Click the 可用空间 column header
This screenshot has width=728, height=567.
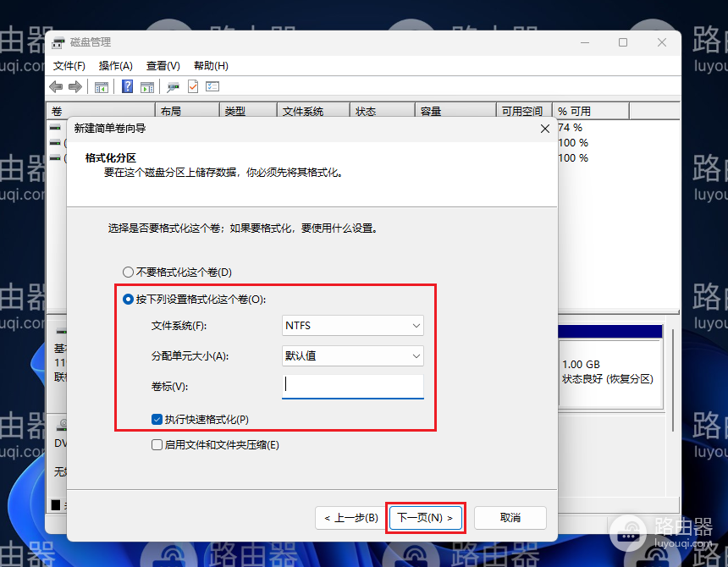click(524, 112)
